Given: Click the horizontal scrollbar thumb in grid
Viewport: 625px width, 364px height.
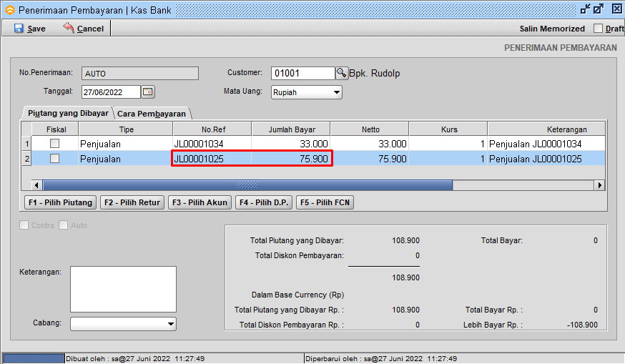Looking at the screenshot, I should click(247, 185).
